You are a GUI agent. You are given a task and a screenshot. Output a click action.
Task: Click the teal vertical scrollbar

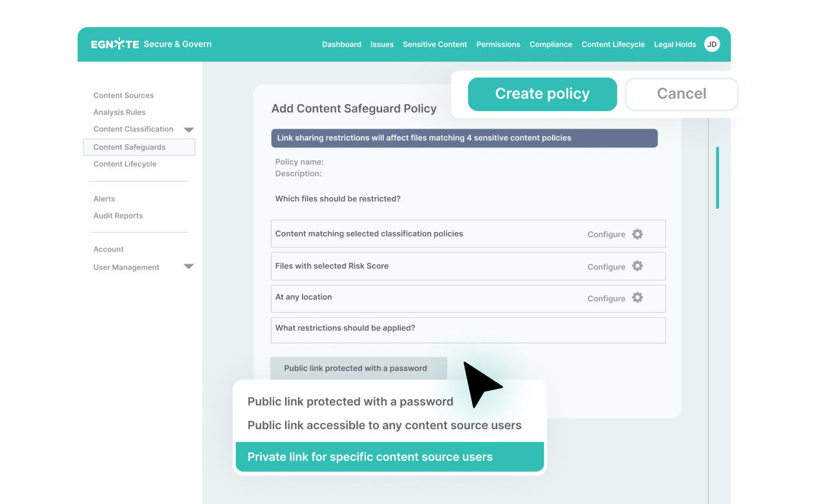click(x=717, y=178)
